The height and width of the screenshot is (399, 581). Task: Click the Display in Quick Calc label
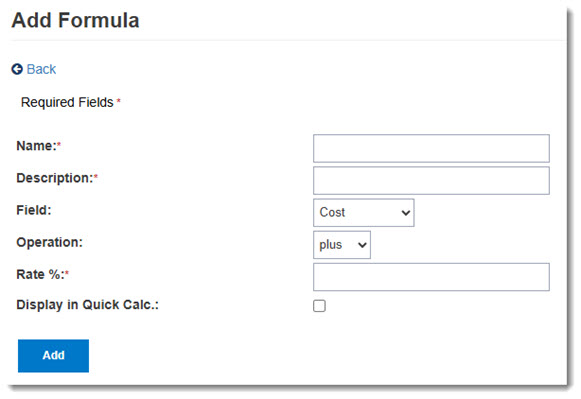[x=87, y=305]
